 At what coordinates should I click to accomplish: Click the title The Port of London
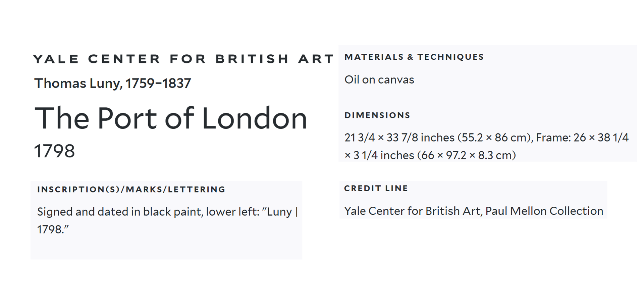(x=171, y=118)
